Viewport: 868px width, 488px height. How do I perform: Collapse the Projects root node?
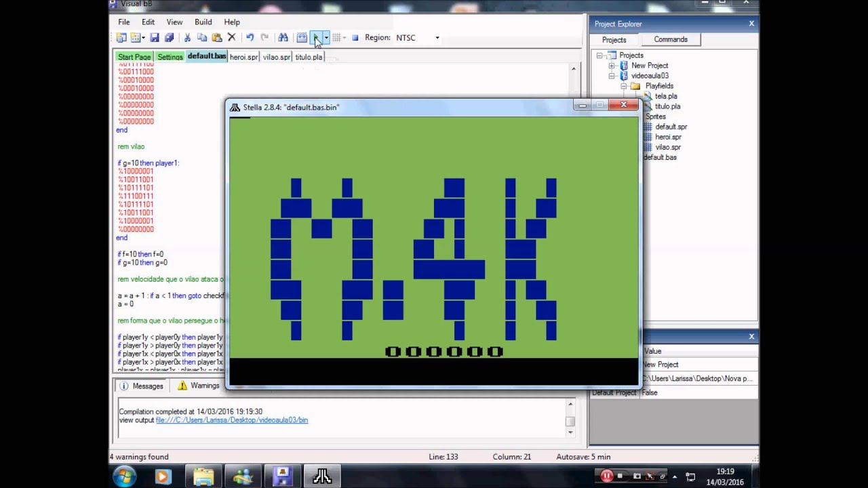tap(599, 56)
